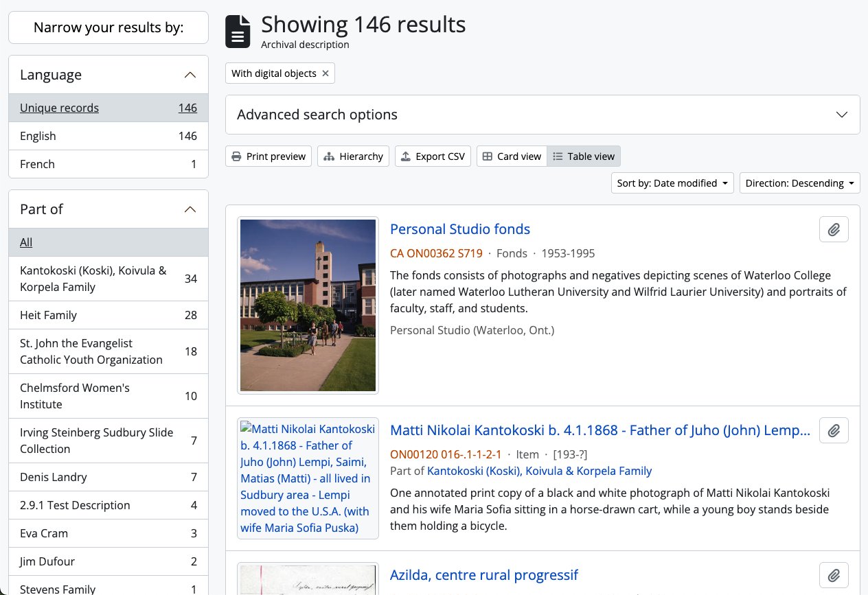Click clipboard icon for Azilda record

[834, 575]
